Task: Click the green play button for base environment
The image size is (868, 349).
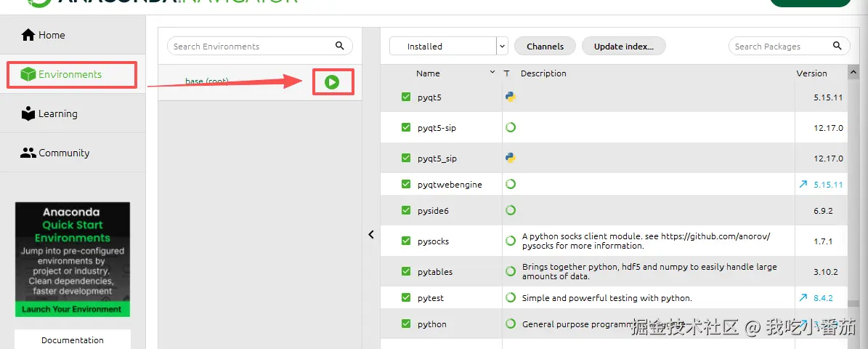Action: (332, 82)
